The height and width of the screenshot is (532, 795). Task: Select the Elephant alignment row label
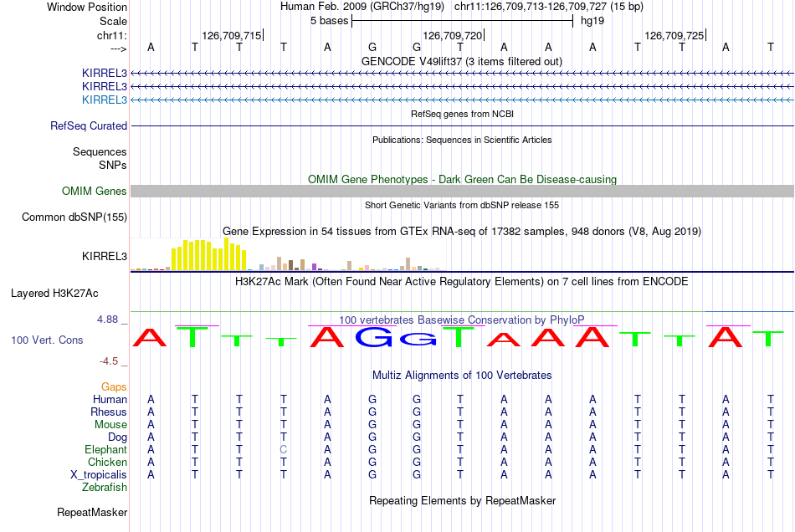point(106,450)
